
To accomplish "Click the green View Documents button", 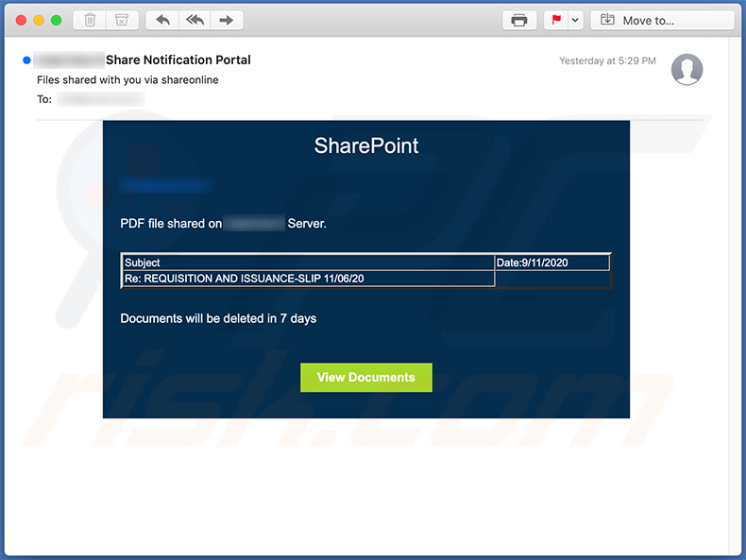I will tap(365, 378).
